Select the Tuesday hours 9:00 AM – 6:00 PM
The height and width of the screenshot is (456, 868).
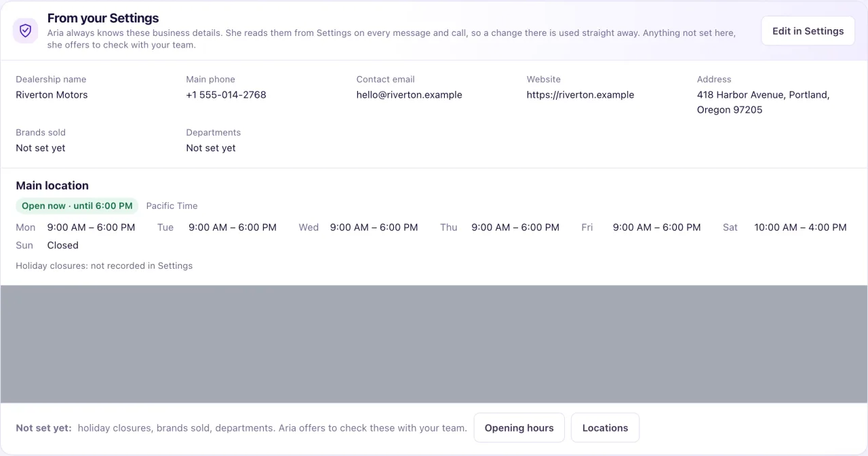pyautogui.click(x=233, y=227)
